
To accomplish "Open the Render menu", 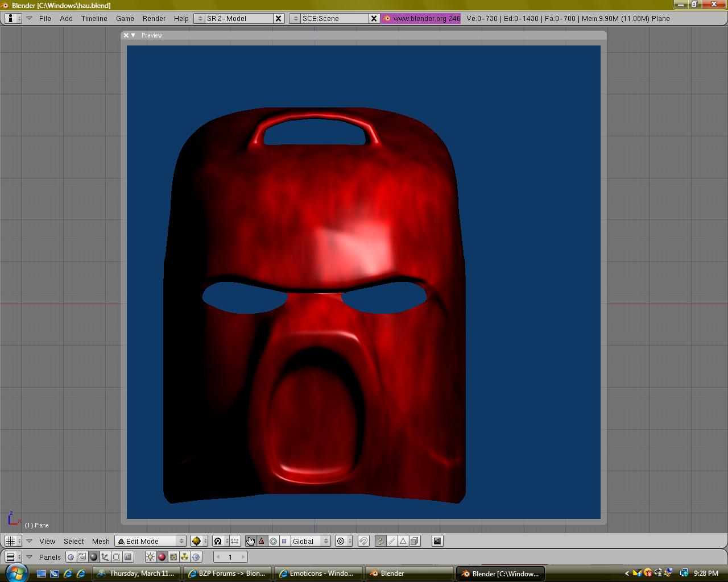I will coord(154,18).
